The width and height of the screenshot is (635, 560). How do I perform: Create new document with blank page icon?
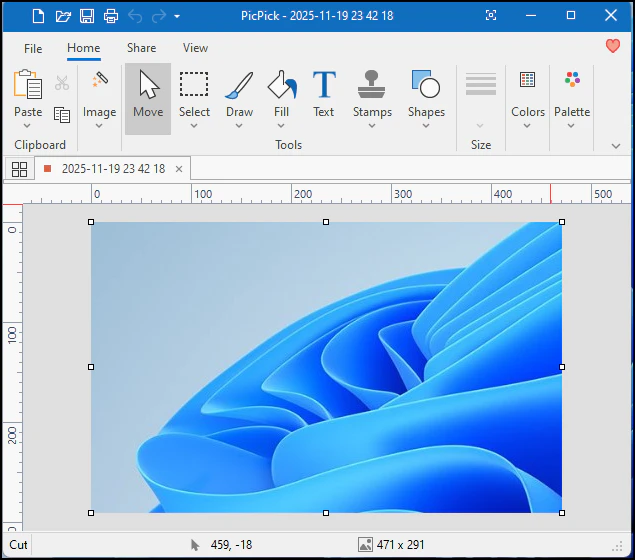tap(38, 16)
